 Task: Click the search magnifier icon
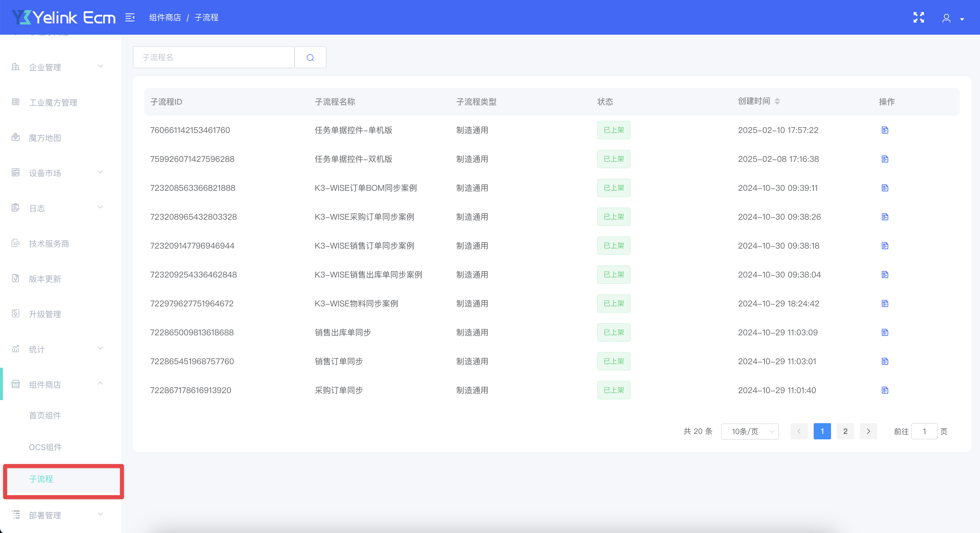pyautogui.click(x=310, y=57)
